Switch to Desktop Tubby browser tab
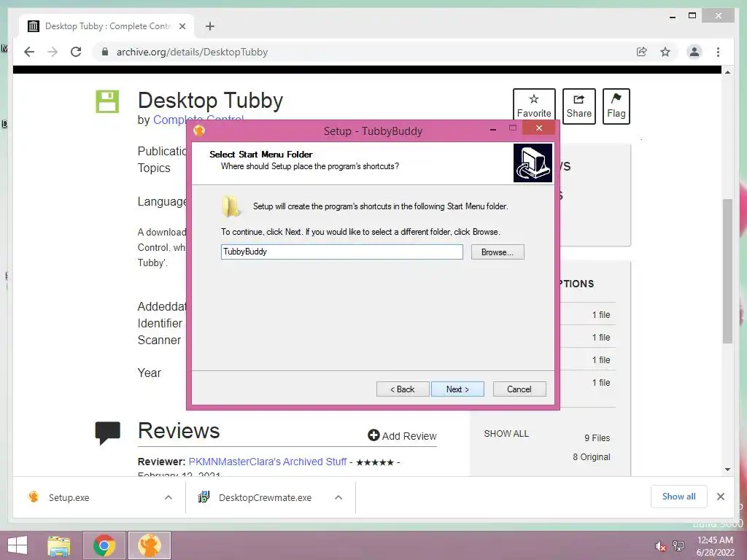The height and width of the screenshot is (560, 747). click(x=107, y=26)
